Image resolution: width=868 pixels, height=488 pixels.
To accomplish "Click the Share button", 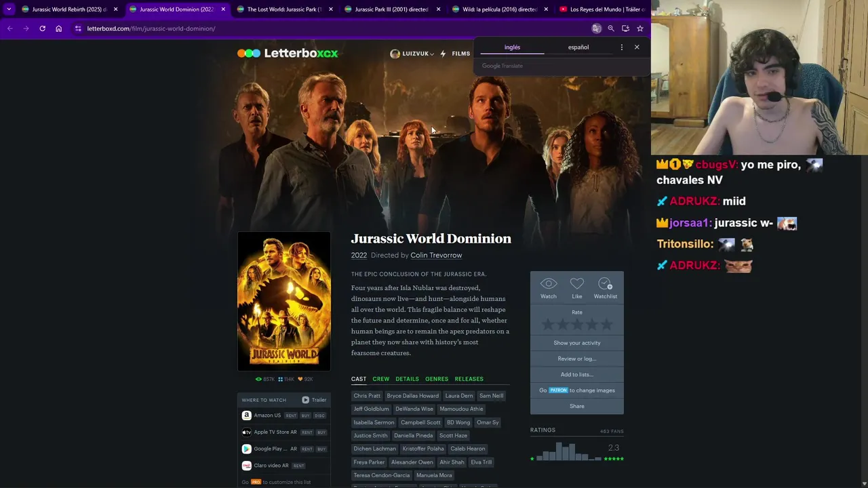I will pyautogui.click(x=577, y=406).
